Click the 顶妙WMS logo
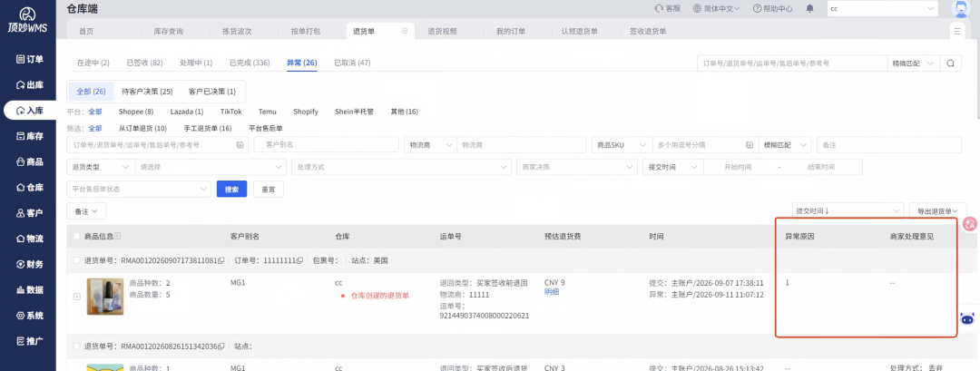Screen dimensions: 980x371 tap(27, 20)
